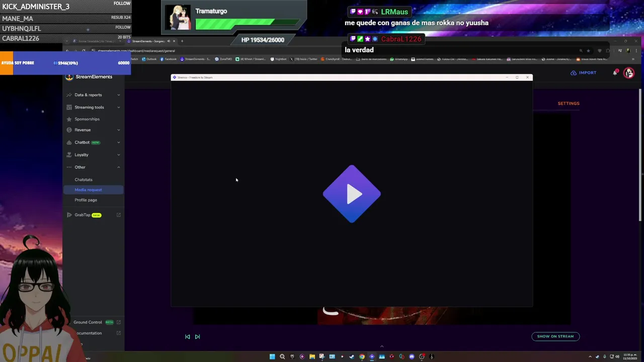Open Sponsorships in the sidebar
Screen dimensions: 644x362
coord(87,119)
